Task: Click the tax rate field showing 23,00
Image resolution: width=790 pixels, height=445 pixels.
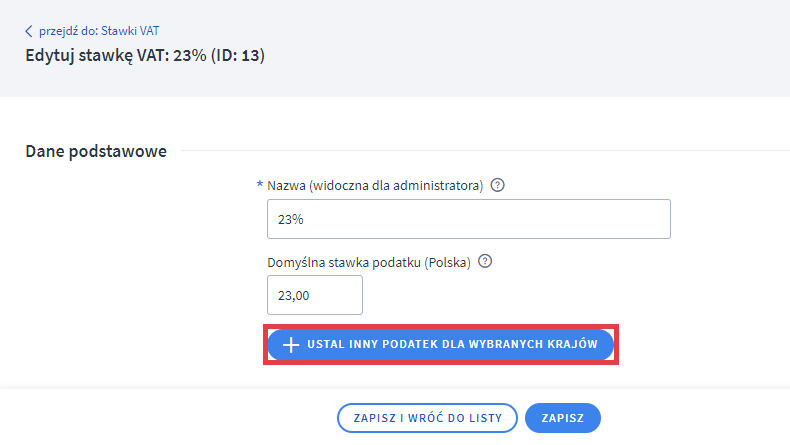Action: tap(314, 295)
